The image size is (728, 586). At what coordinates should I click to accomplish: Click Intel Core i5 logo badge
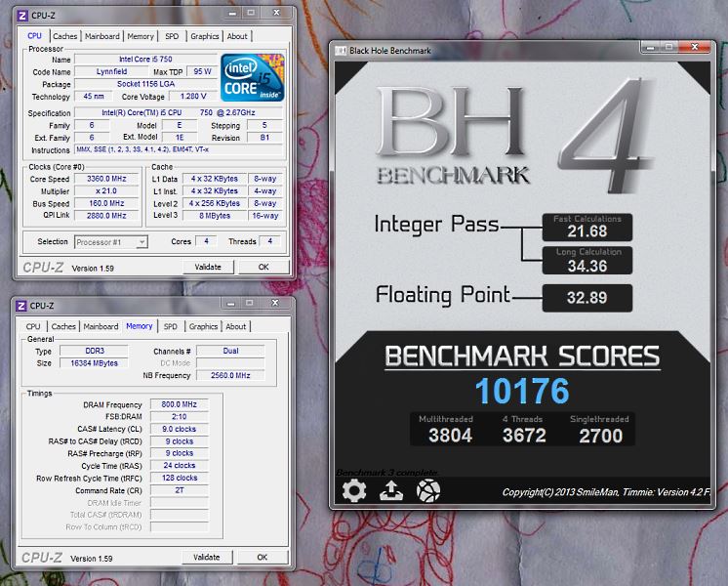click(x=252, y=77)
